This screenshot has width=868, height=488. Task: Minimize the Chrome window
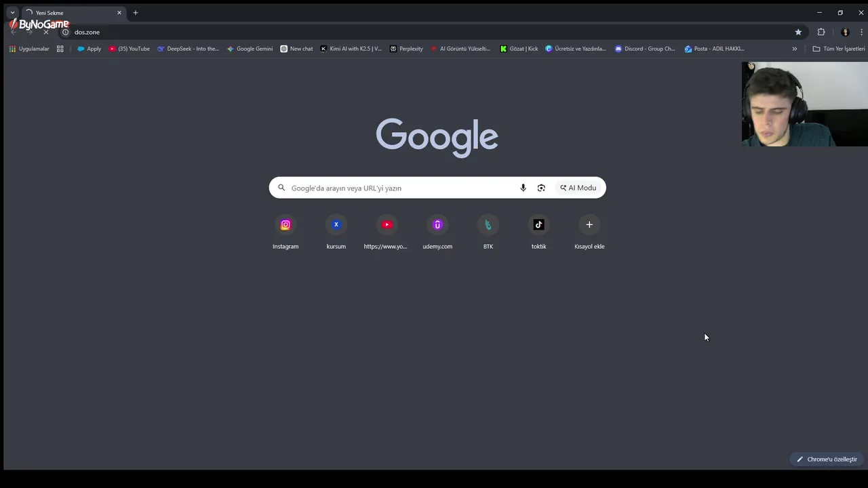coord(819,12)
